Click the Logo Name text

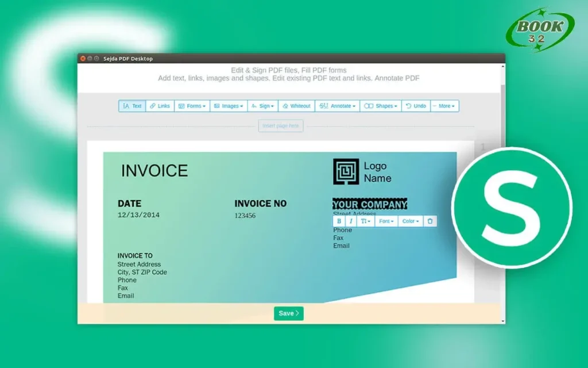pyautogui.click(x=377, y=172)
